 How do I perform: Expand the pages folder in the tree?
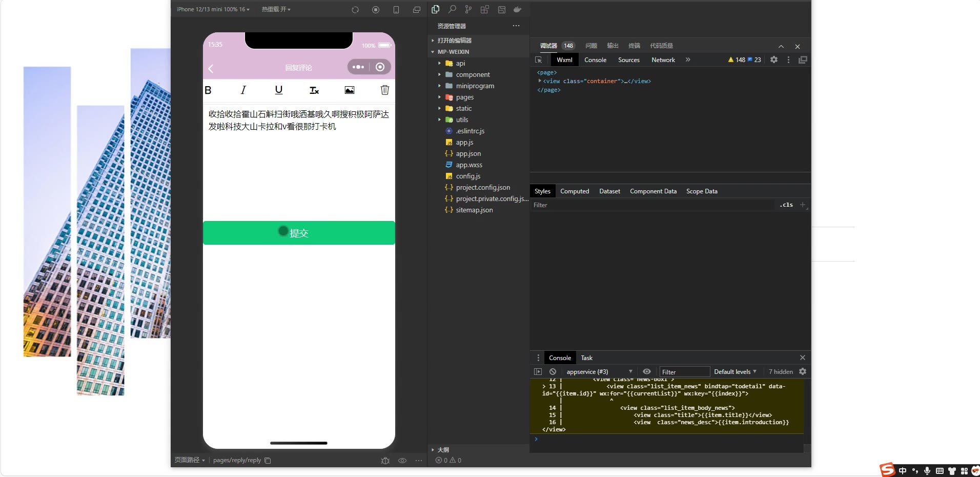[464, 97]
